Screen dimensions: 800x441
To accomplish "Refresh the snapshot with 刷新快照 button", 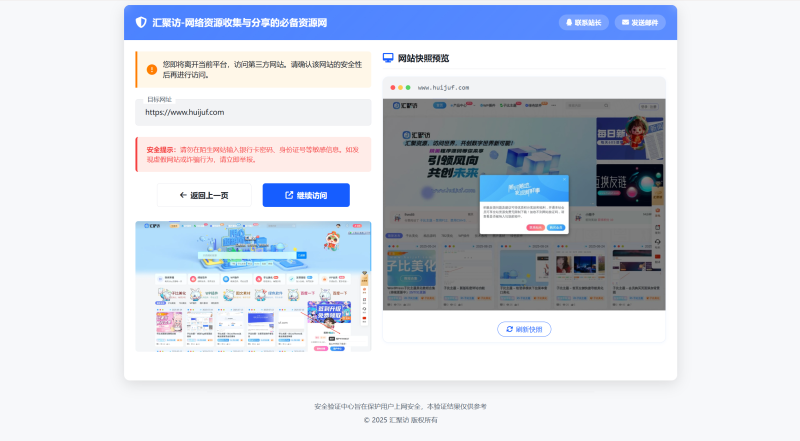I will pos(524,329).
